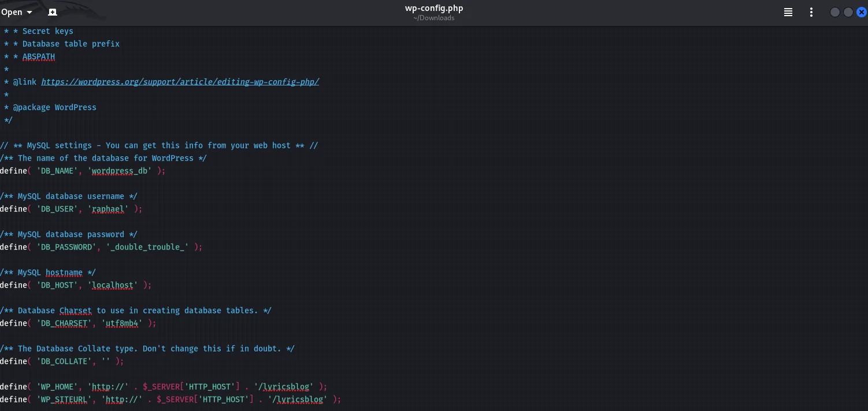Click the Secret keys comment line
This screenshot has width=868, height=411.
(x=39, y=31)
